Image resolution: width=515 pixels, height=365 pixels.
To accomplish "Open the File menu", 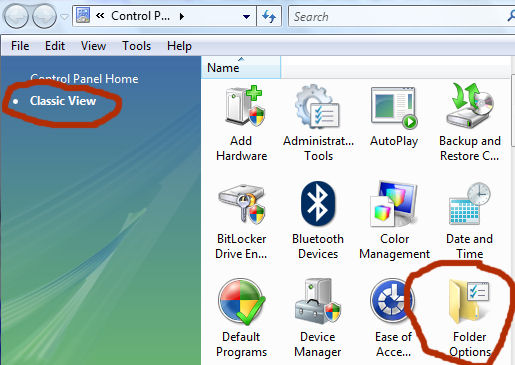I will pos(20,46).
